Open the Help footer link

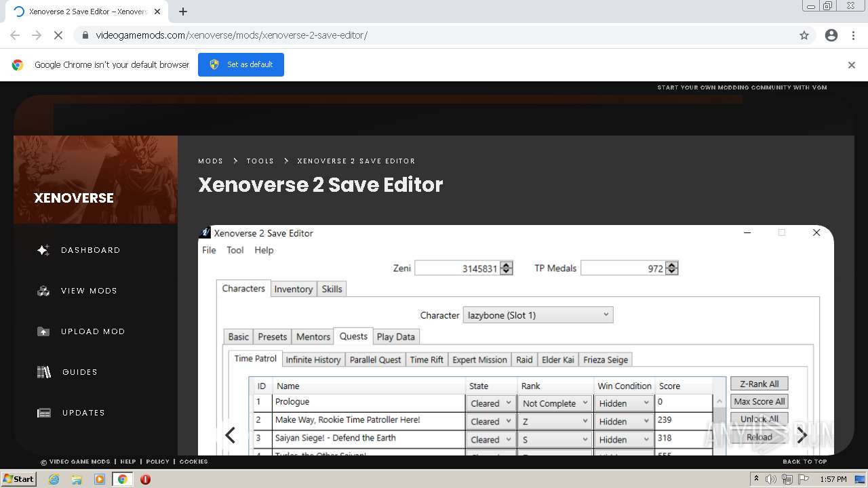pyautogui.click(x=128, y=462)
